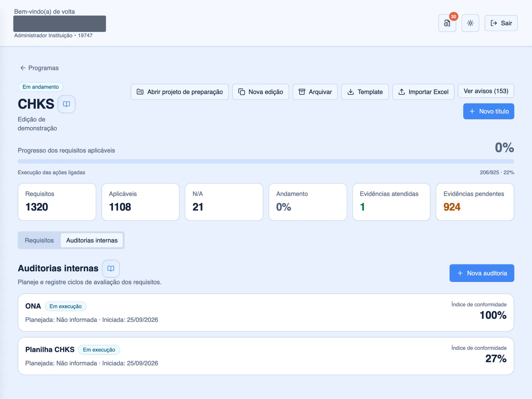Click the Sair logout button
This screenshot has height=399, width=532.
[501, 23]
